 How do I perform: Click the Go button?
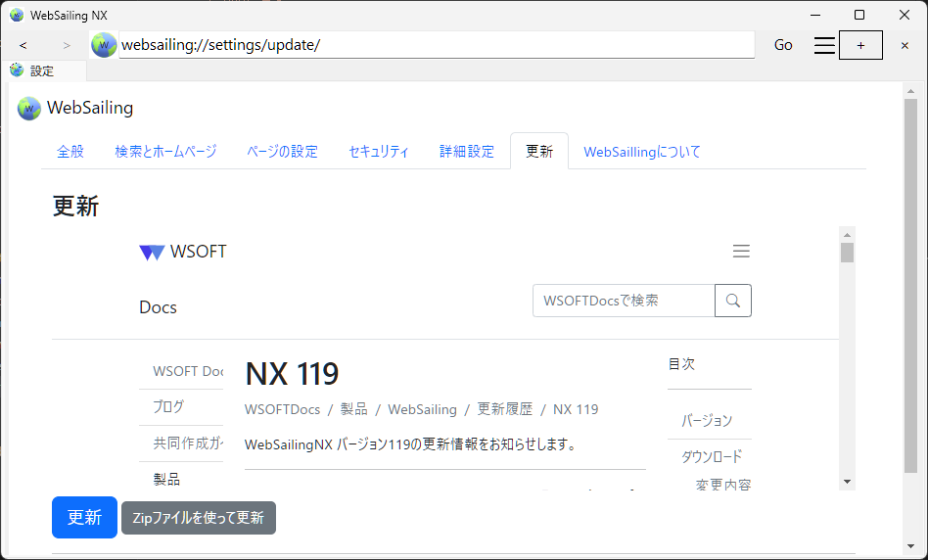point(783,45)
